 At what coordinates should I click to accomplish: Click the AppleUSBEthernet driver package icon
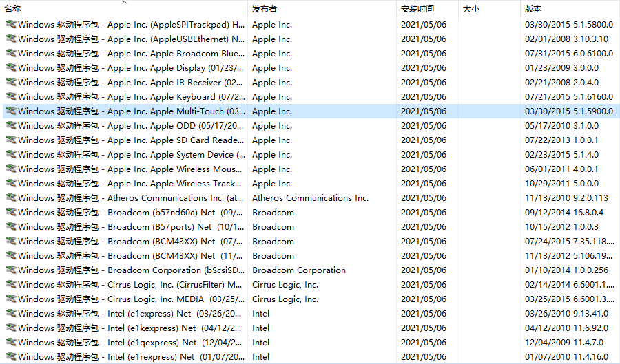(11, 39)
